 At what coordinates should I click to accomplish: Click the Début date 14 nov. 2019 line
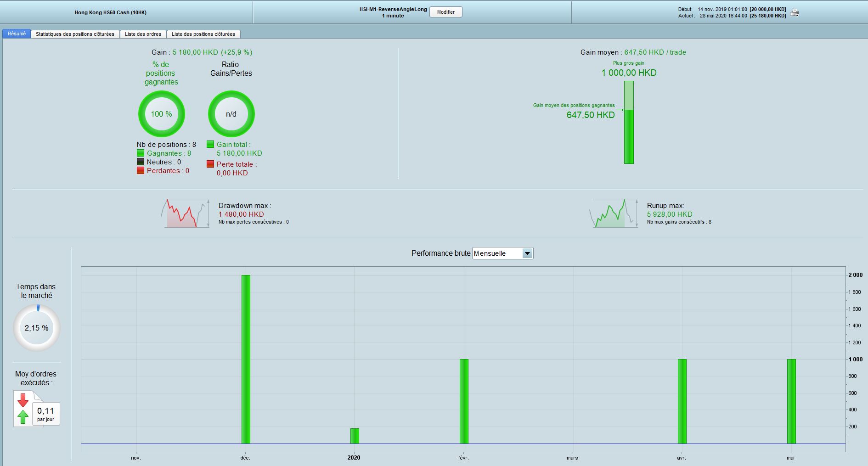click(x=732, y=9)
